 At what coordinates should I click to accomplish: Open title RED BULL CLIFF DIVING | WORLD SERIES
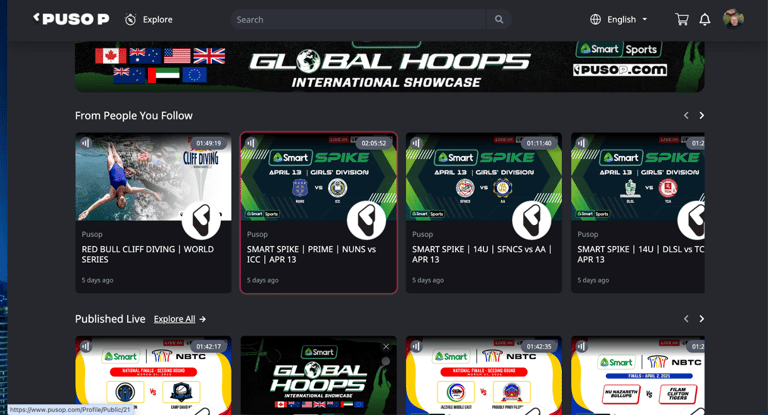coord(147,254)
